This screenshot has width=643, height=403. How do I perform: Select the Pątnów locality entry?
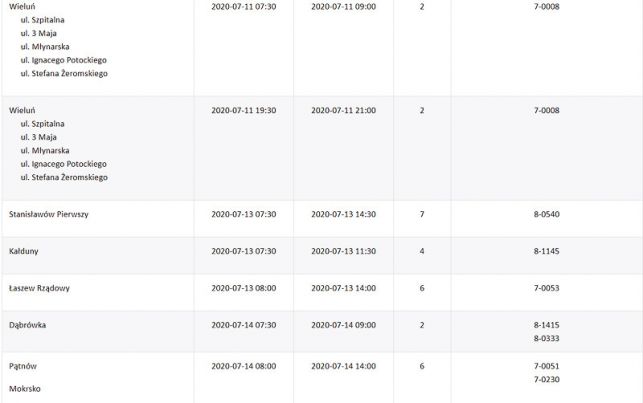tap(23, 366)
